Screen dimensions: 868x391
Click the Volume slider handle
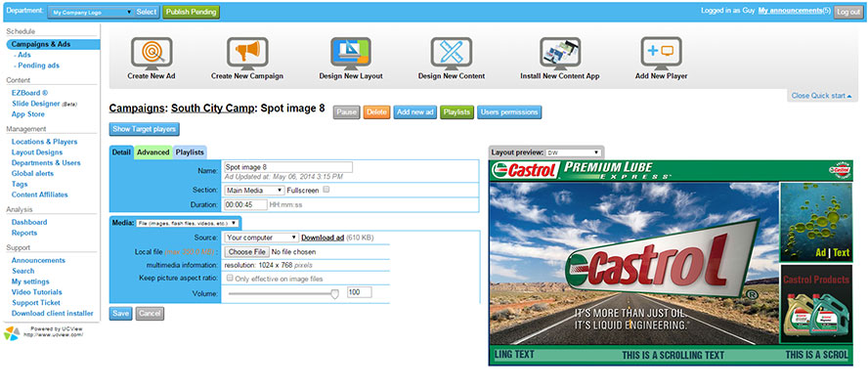pyautogui.click(x=334, y=293)
